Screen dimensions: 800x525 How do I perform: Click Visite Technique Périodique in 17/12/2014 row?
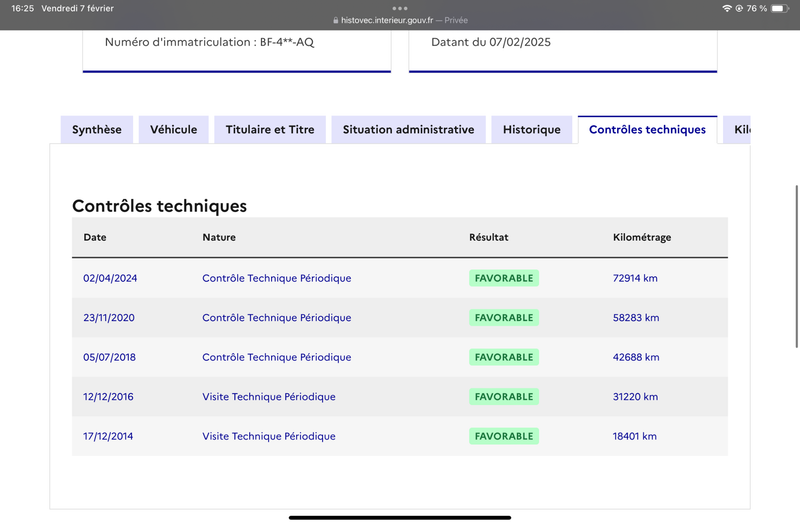(x=269, y=436)
